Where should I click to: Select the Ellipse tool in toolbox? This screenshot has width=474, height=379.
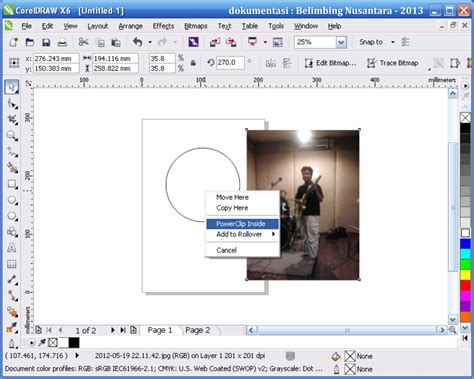pyautogui.click(x=12, y=200)
